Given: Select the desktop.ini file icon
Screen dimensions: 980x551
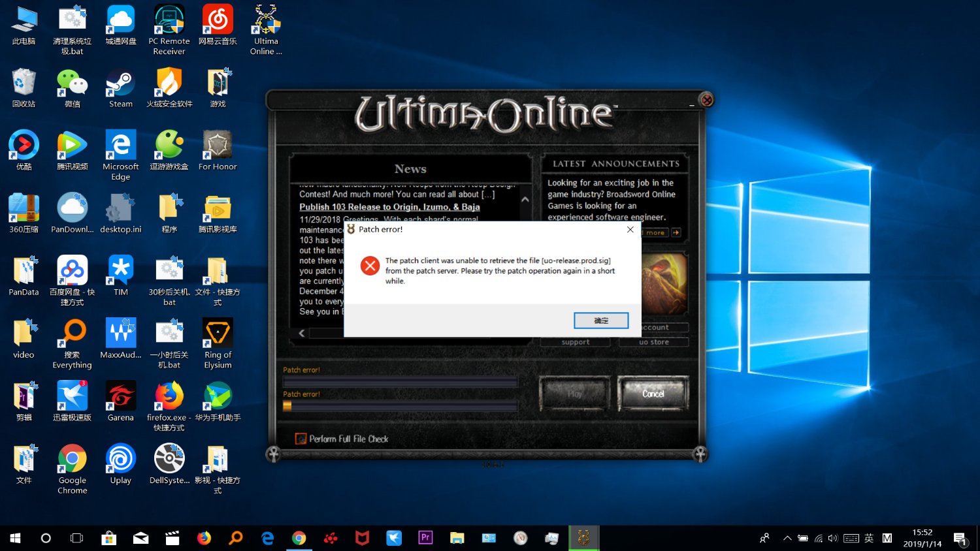Looking at the screenshot, I should [121, 213].
